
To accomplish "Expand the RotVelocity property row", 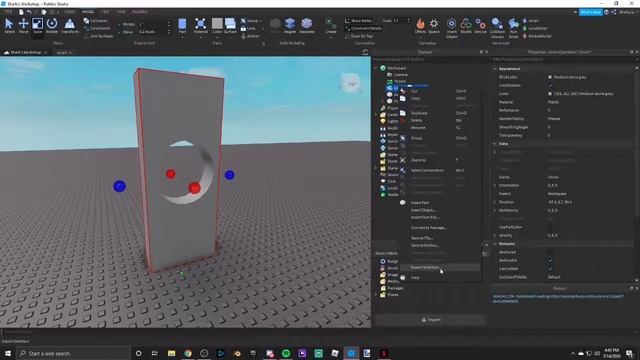I will click(495, 210).
